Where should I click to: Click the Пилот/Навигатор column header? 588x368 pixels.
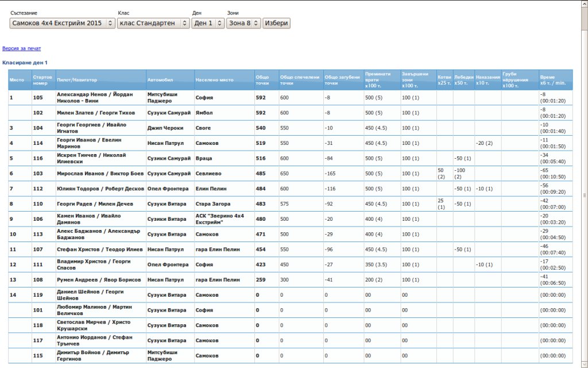click(77, 80)
